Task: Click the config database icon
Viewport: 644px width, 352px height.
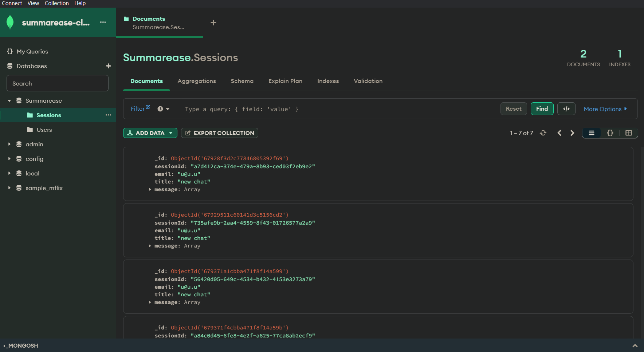Action: tap(19, 159)
